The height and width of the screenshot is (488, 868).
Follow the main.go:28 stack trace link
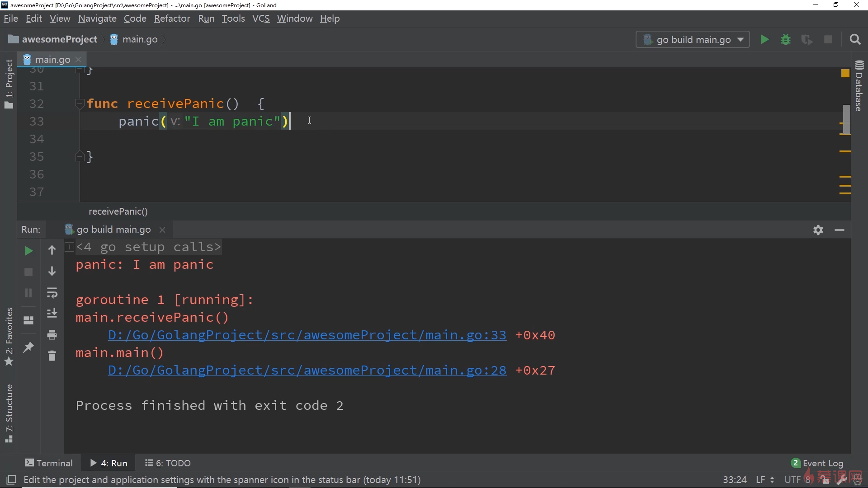click(x=307, y=371)
